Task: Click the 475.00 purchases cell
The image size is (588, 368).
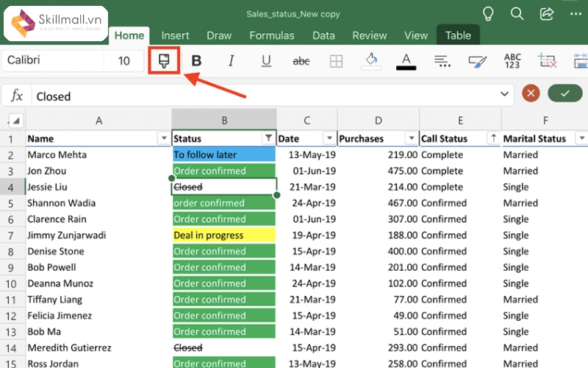Action: click(379, 171)
